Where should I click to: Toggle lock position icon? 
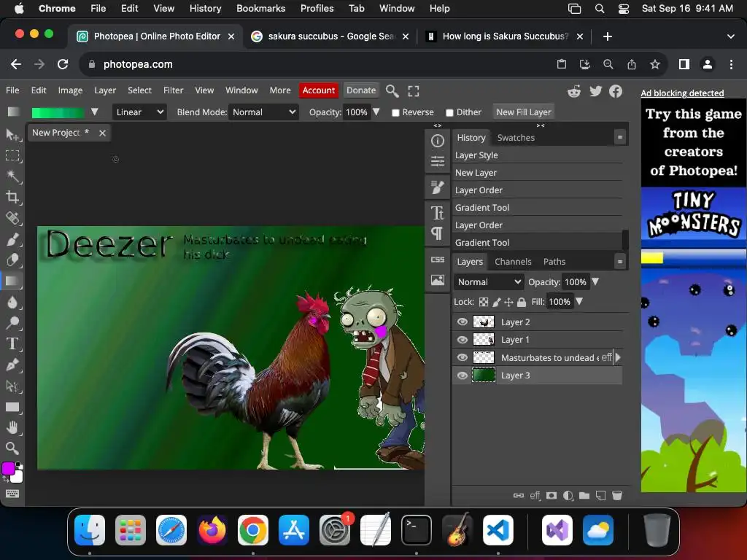point(508,302)
